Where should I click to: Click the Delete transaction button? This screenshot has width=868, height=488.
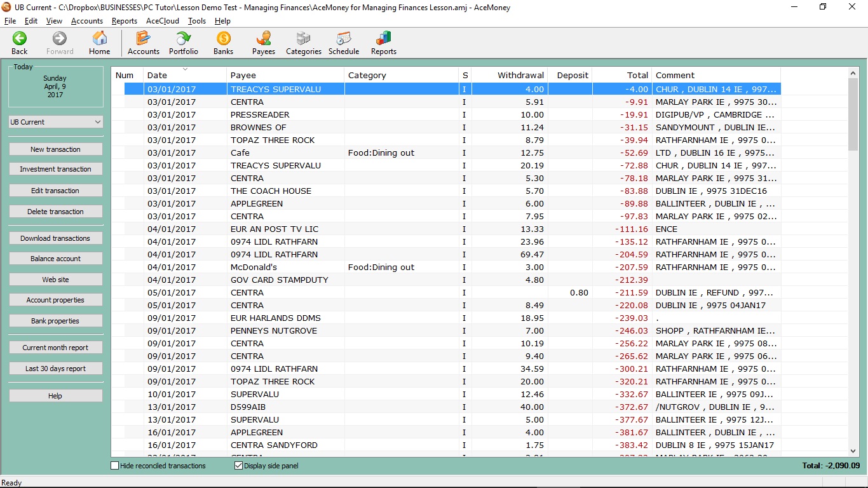click(x=56, y=212)
